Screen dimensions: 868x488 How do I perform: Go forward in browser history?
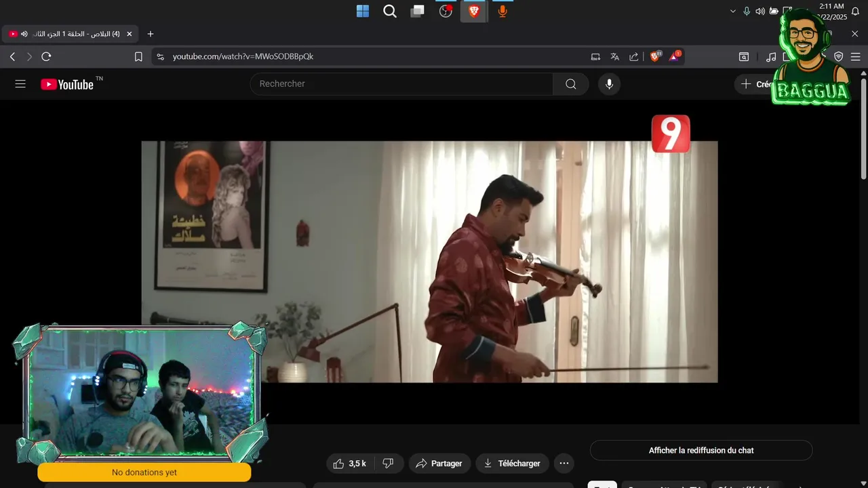29,57
